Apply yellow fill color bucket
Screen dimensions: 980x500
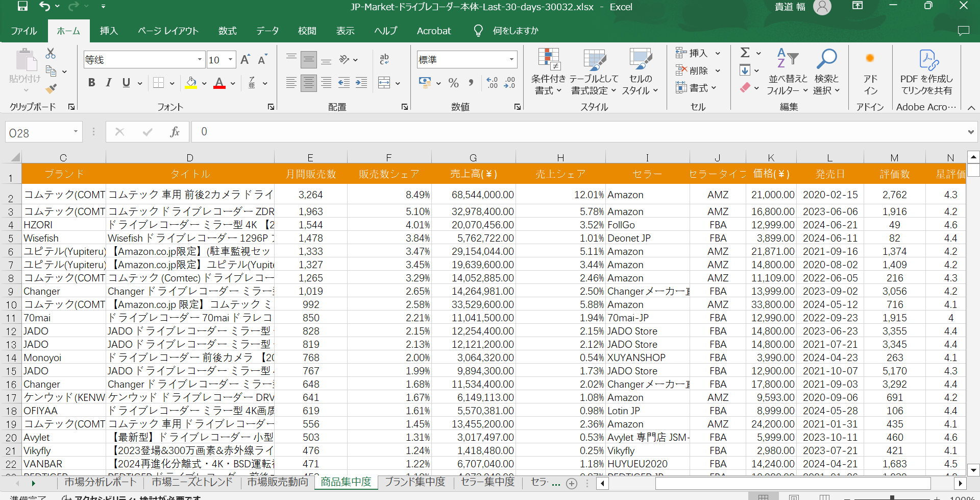[191, 83]
